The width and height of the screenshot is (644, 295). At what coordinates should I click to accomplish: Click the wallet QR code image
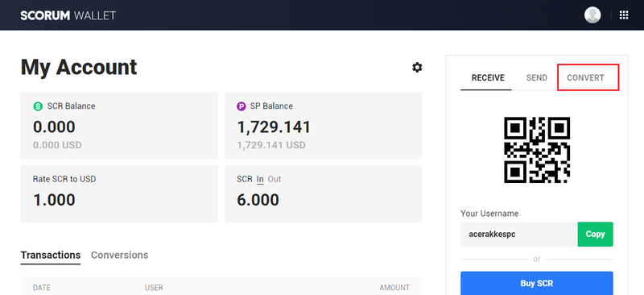pyautogui.click(x=537, y=150)
